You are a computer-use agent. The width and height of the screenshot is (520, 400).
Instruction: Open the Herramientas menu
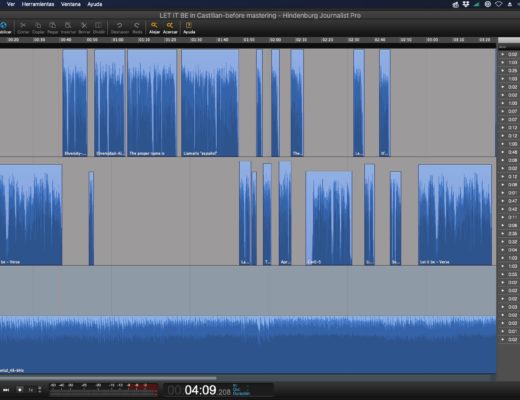[38, 4]
